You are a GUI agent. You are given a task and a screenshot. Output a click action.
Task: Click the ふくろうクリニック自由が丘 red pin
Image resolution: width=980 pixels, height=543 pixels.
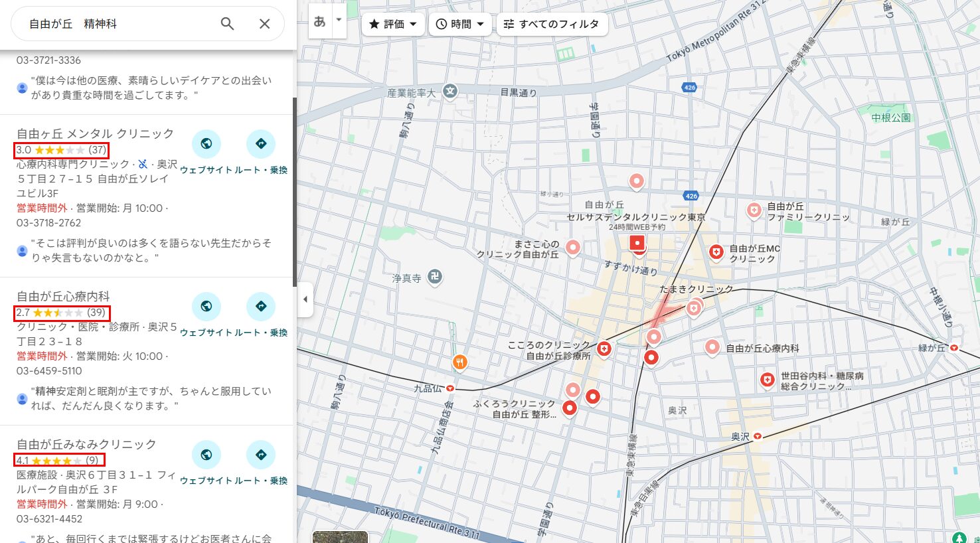pos(570,408)
